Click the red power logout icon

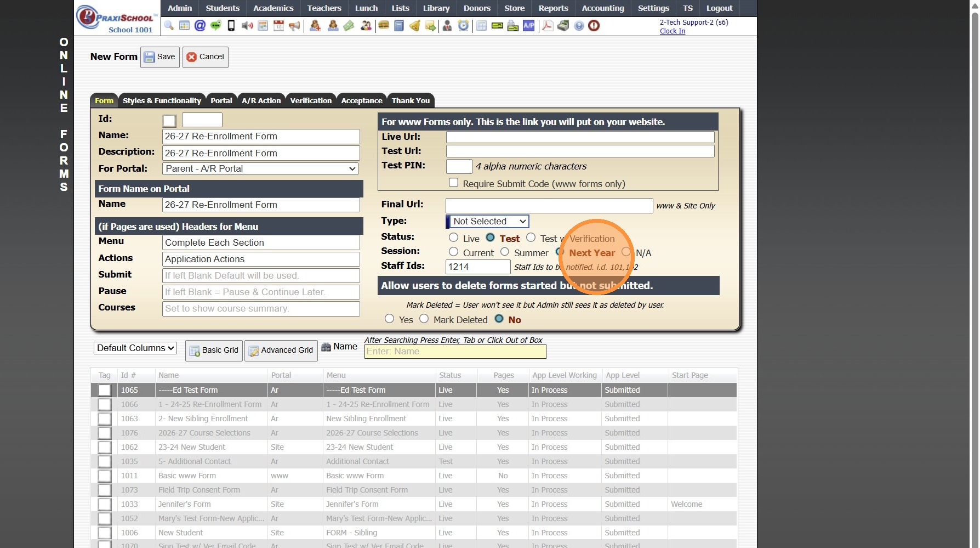(x=594, y=26)
